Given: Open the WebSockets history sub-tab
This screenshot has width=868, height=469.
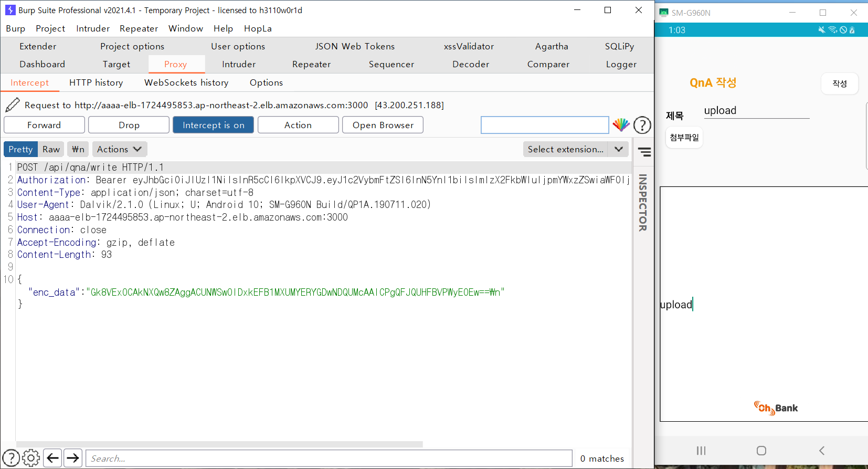Looking at the screenshot, I should pos(186,82).
